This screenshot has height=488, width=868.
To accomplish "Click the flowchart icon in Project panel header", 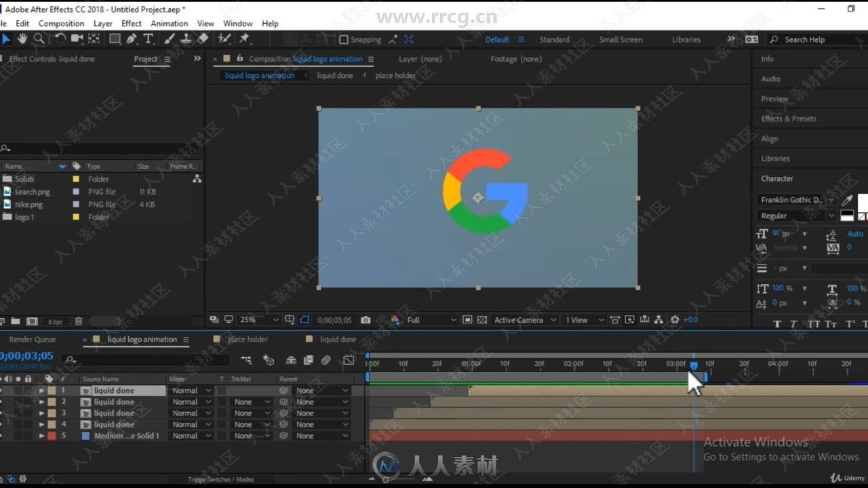I will tap(197, 179).
